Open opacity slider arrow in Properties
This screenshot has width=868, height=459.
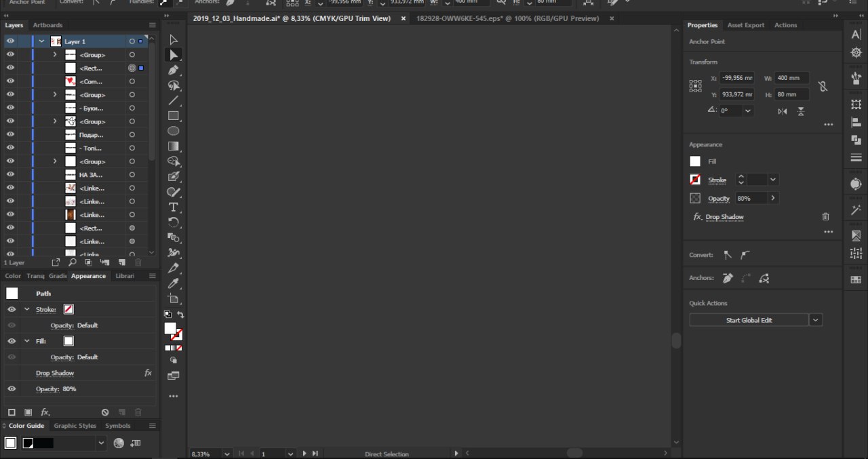coord(773,198)
